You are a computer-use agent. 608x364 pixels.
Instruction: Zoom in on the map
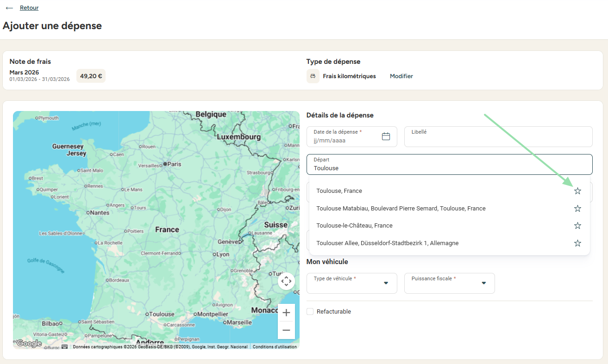[286, 313]
